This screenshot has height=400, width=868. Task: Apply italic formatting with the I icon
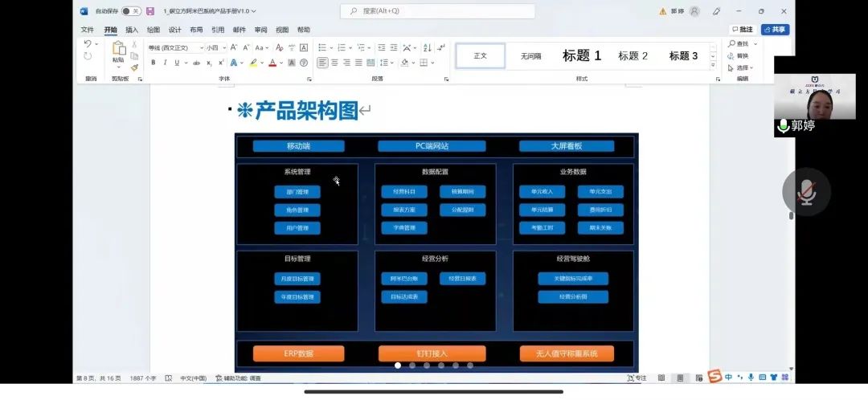click(x=165, y=63)
